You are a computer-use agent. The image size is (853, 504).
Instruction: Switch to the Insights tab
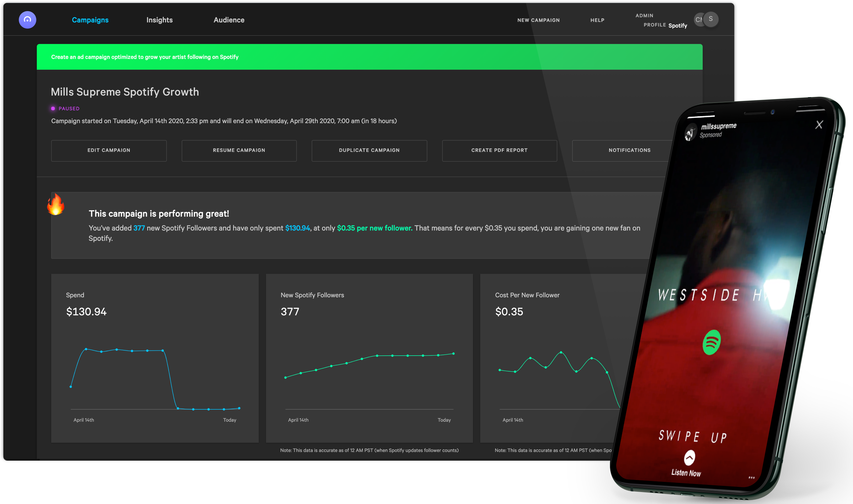[159, 20]
